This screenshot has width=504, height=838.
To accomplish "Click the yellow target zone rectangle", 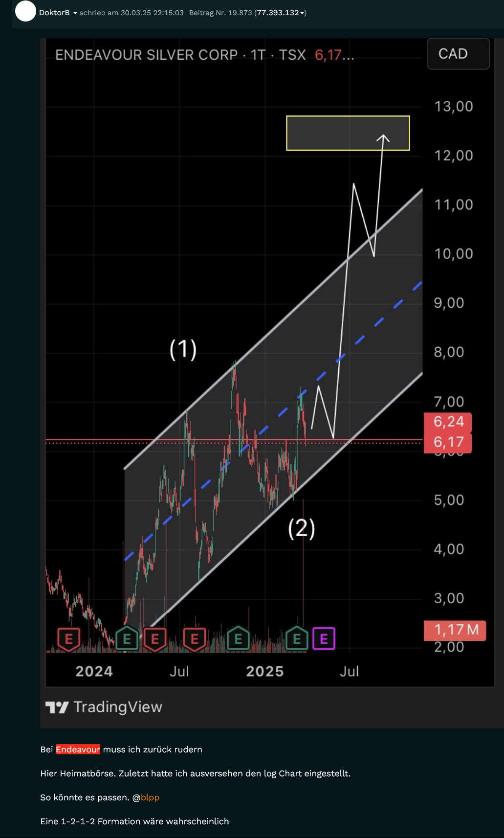I will (x=348, y=133).
